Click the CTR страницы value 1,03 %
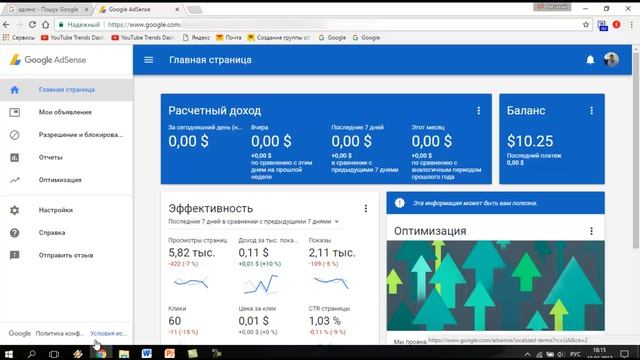Viewport: 640px width, 360px height. pyautogui.click(x=324, y=321)
